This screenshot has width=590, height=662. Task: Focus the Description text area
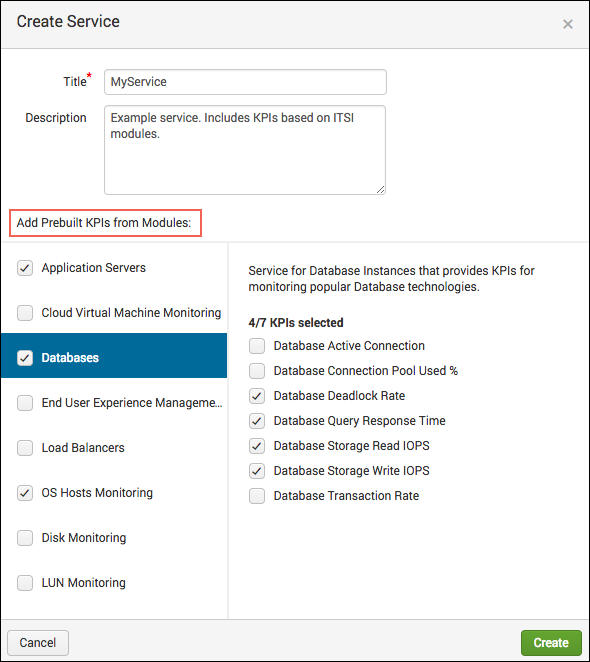click(245, 150)
